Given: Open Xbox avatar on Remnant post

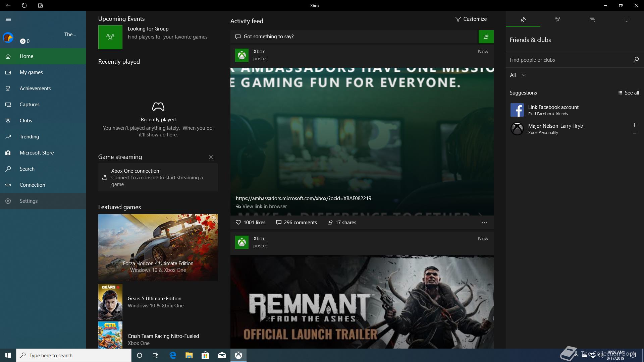Looking at the screenshot, I should pyautogui.click(x=242, y=242).
